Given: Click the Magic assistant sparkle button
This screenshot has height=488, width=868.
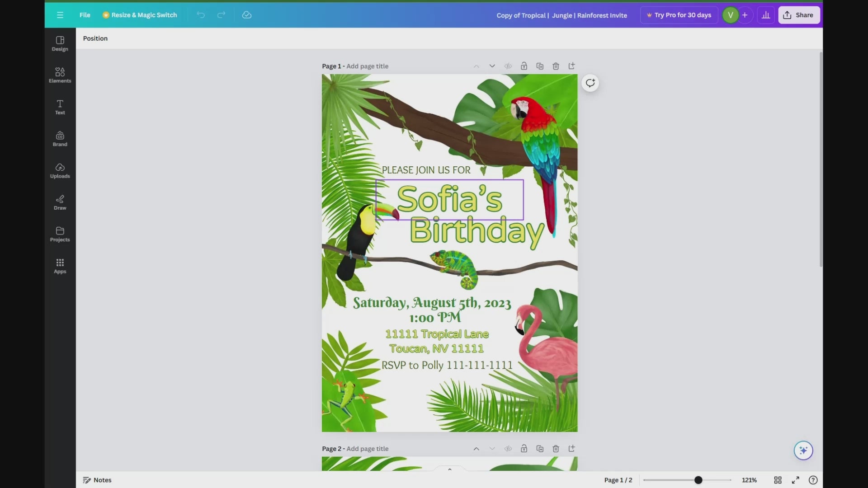Looking at the screenshot, I should tap(803, 450).
